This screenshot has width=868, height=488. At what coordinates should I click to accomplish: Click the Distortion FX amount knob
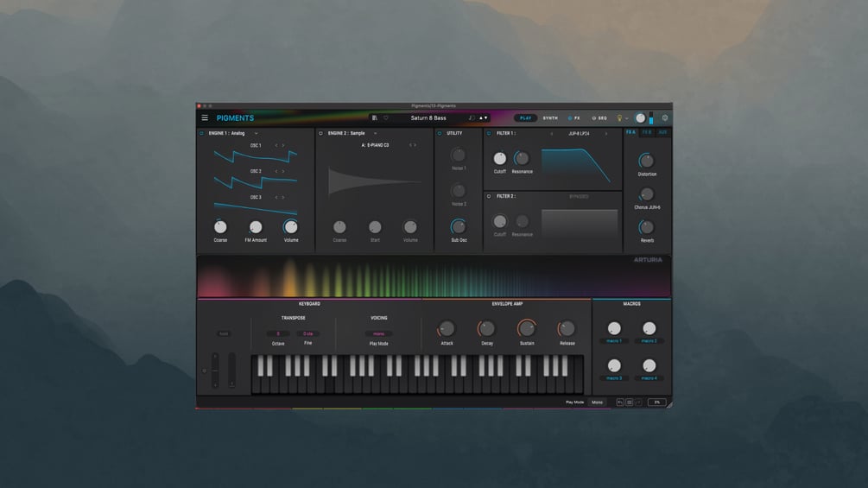tap(647, 161)
